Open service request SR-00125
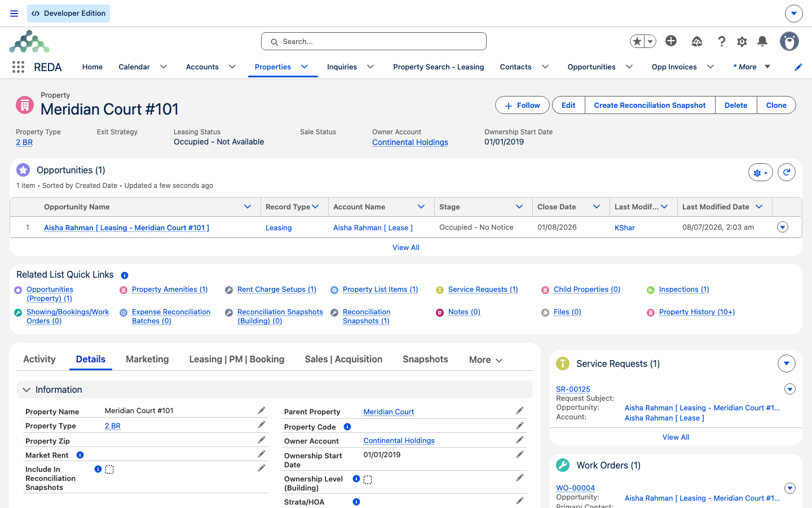 (x=573, y=389)
